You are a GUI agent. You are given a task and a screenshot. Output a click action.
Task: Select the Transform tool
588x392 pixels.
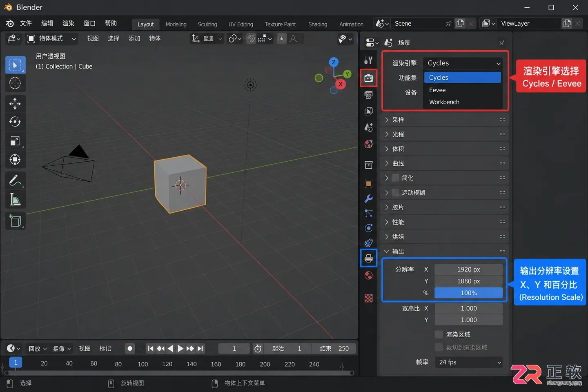[x=15, y=159]
